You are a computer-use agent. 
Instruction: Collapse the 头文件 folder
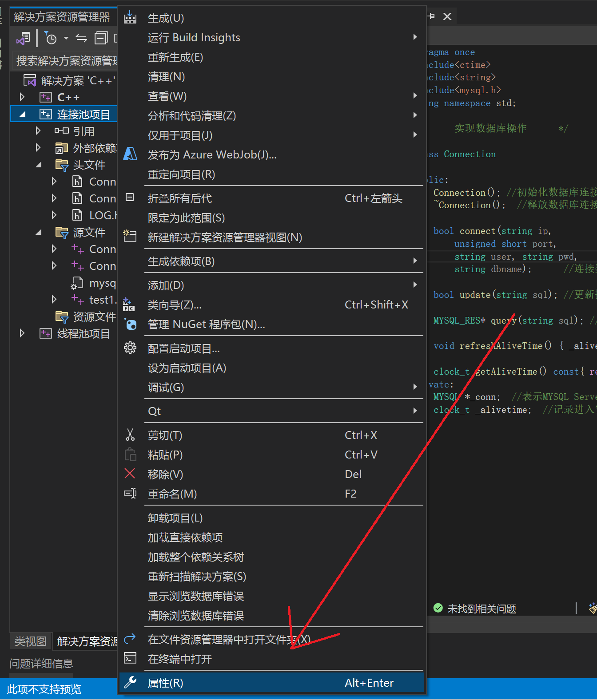tap(39, 165)
